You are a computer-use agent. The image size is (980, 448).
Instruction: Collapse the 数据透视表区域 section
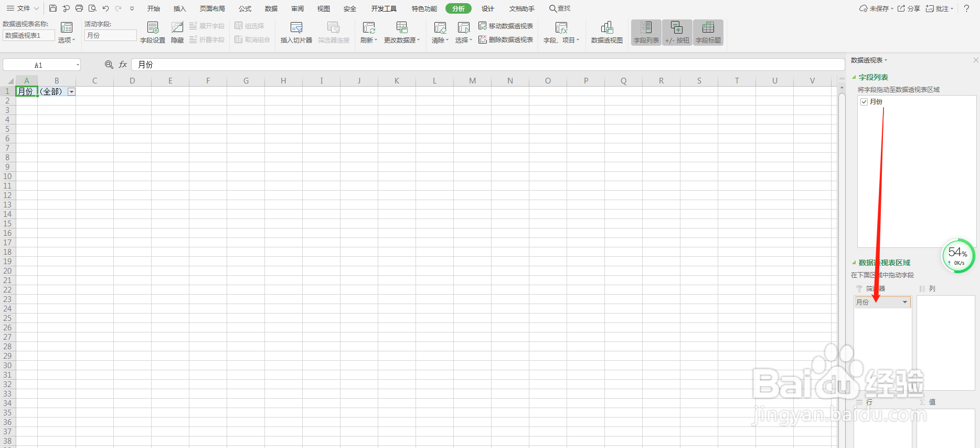[x=854, y=263]
